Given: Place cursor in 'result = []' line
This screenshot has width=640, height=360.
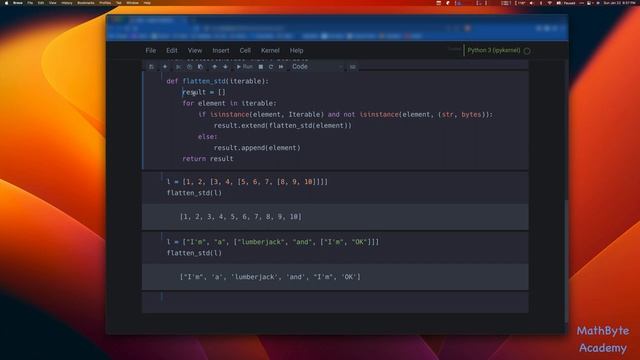Looking at the screenshot, I should (204, 92).
